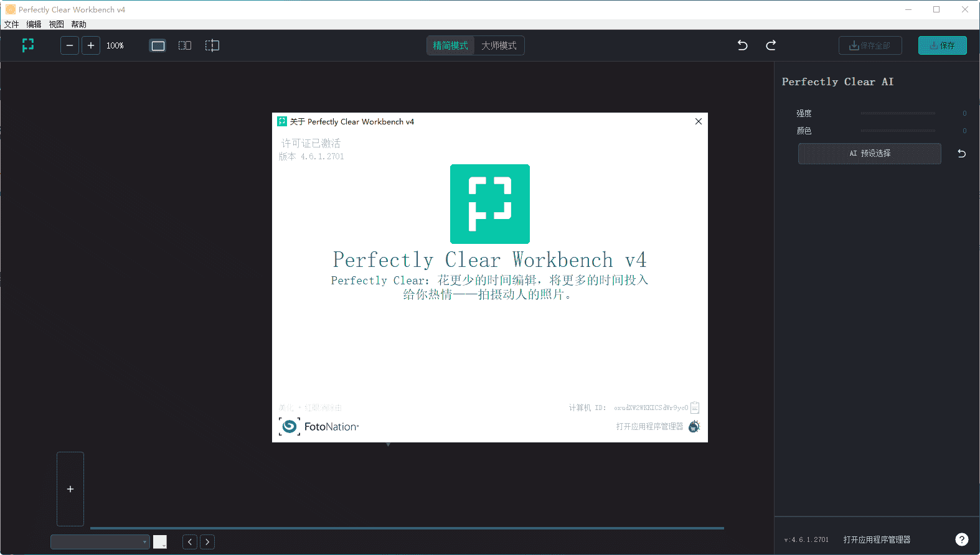Click the redo arrow icon

point(771,45)
